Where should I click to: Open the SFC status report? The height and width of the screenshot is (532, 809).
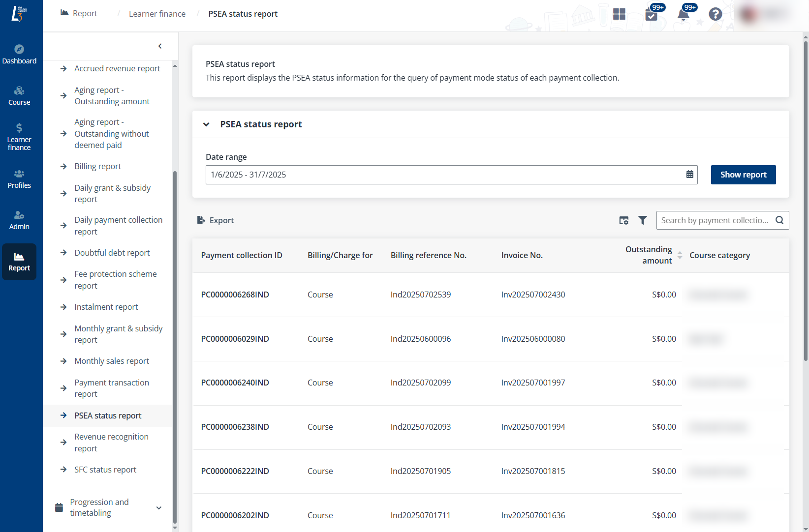pos(105,470)
